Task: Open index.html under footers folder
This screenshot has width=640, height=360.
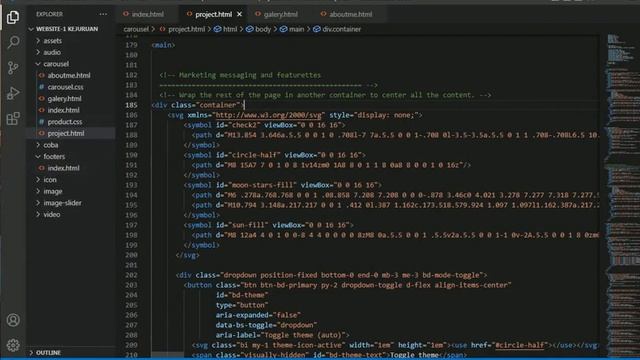Action: (x=63, y=168)
